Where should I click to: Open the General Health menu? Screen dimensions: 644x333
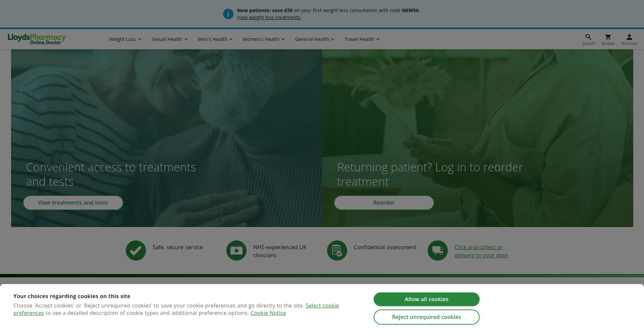pyautogui.click(x=315, y=39)
